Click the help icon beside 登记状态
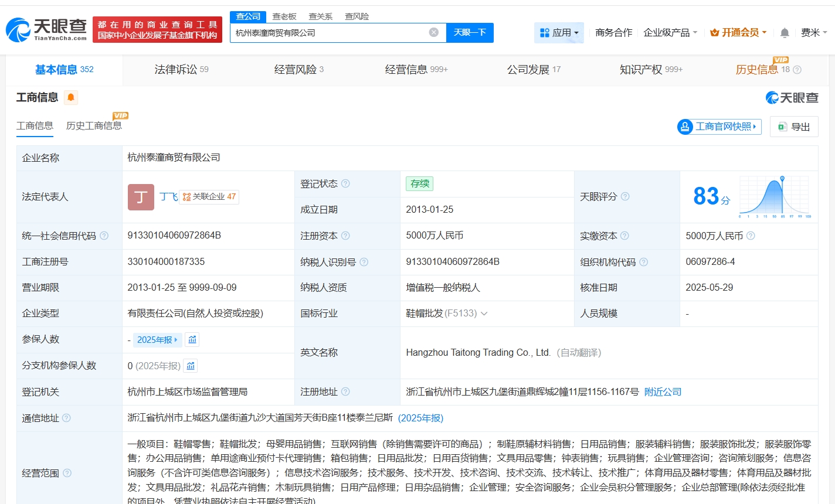The width and height of the screenshot is (835, 504). 346,183
